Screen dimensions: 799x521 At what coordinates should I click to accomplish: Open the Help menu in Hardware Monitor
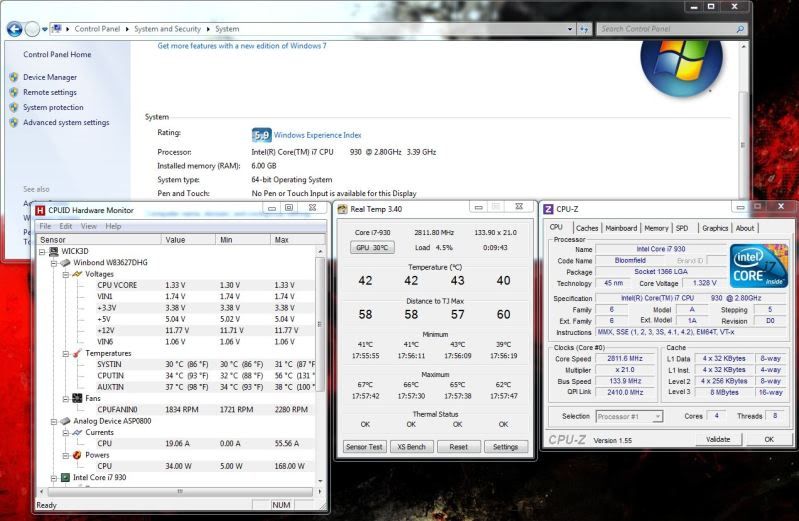[113, 226]
